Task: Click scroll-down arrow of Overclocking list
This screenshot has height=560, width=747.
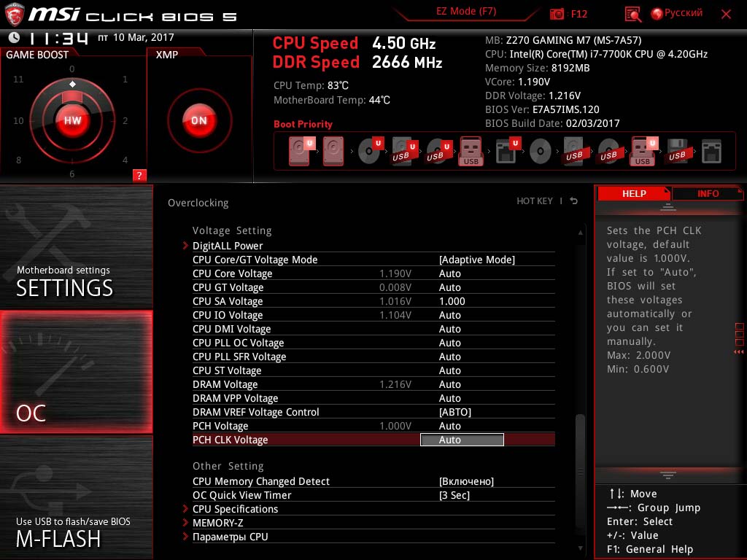Action: click(580, 548)
